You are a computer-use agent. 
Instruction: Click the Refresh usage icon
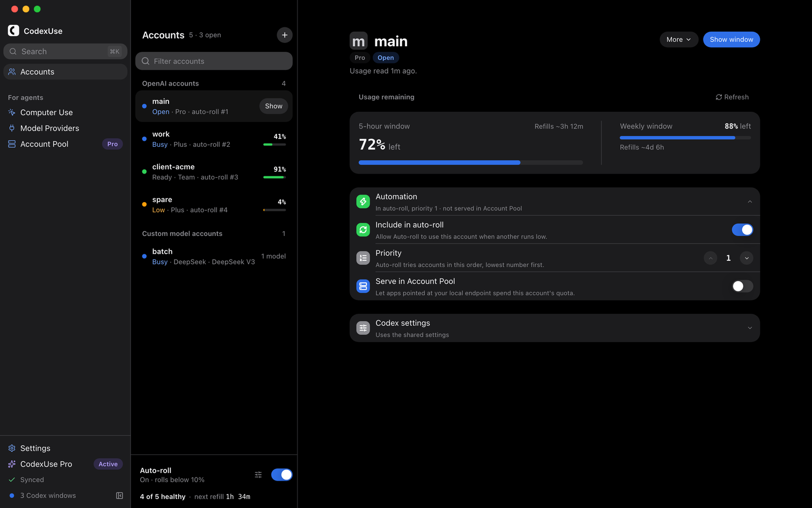pos(719,97)
